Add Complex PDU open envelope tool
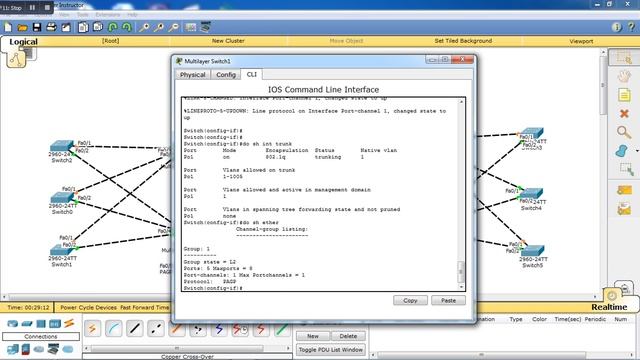640x360 pixels. click(x=624, y=209)
